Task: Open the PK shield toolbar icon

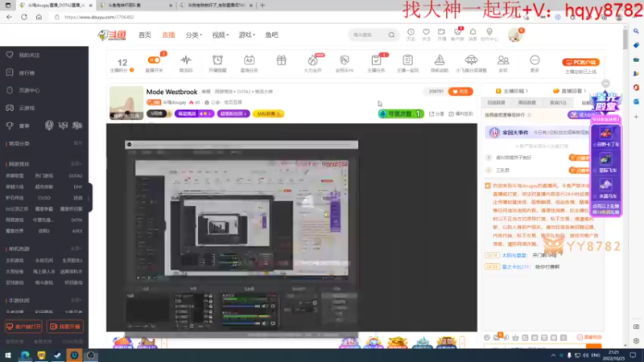Action: point(345,61)
